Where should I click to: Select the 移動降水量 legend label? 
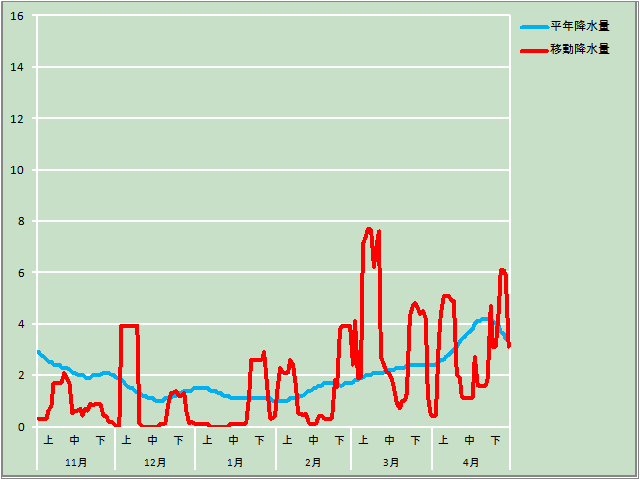click(580, 49)
